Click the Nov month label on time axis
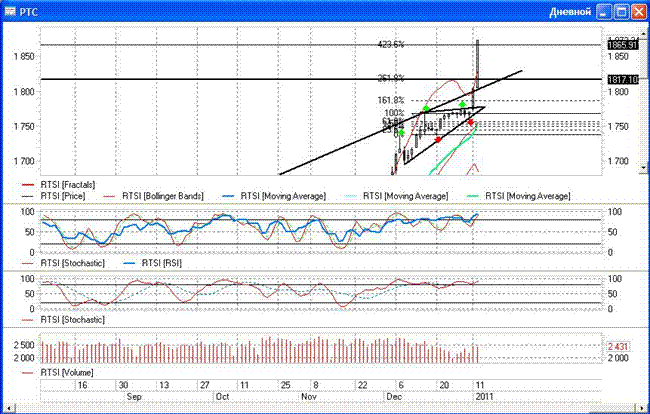This screenshot has height=414, width=650. click(x=309, y=397)
